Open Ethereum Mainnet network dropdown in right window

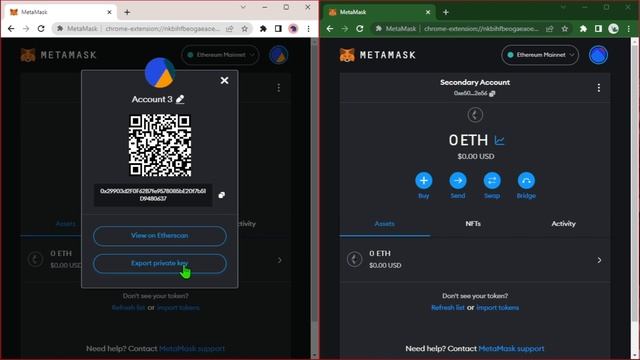point(540,55)
